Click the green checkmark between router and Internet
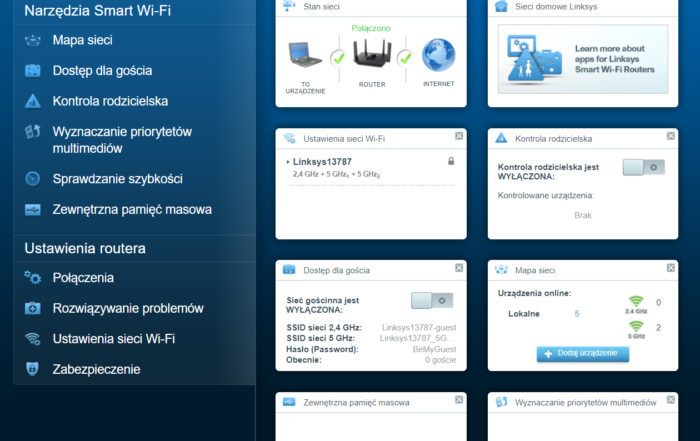Image resolution: width=700 pixels, height=441 pixels. [x=405, y=58]
